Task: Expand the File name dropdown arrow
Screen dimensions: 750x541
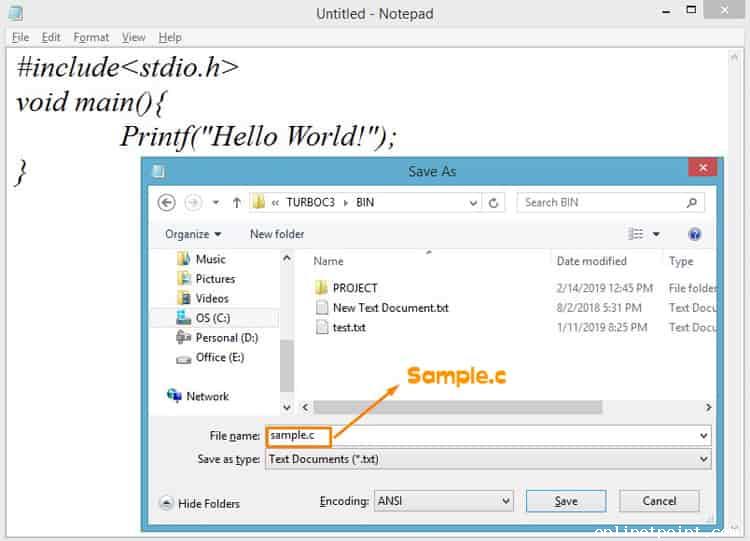Action: pos(704,436)
